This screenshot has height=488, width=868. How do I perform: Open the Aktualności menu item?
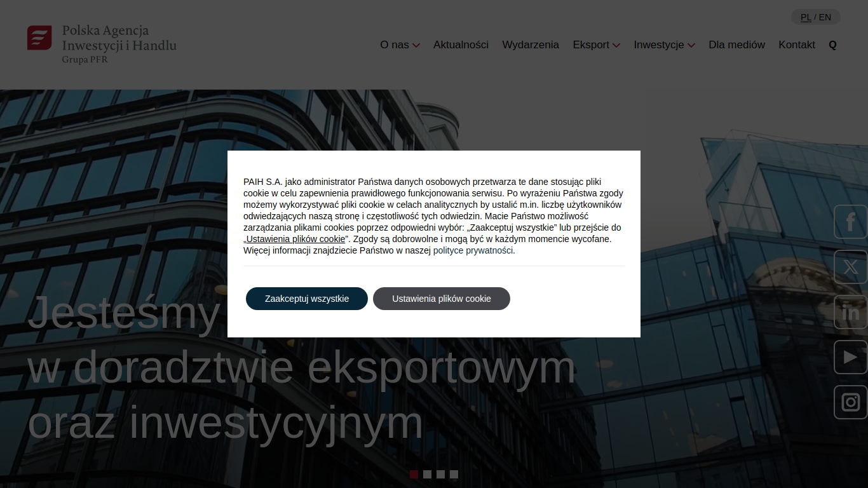pos(461,44)
